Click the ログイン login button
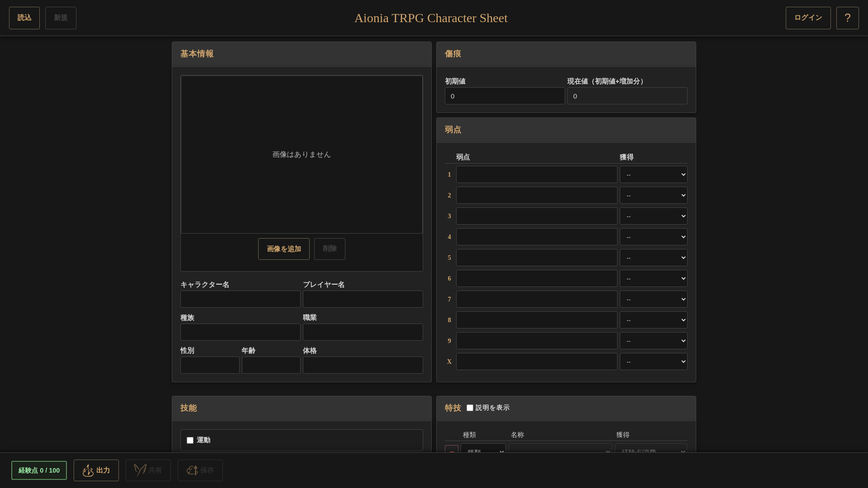Viewport: 868px width, 488px height. click(x=808, y=18)
